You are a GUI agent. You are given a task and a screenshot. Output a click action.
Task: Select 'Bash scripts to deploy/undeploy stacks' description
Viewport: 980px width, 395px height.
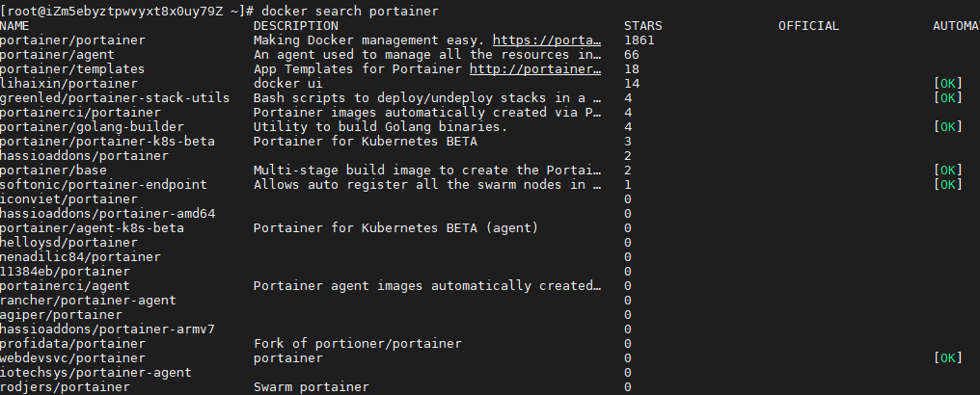point(427,98)
